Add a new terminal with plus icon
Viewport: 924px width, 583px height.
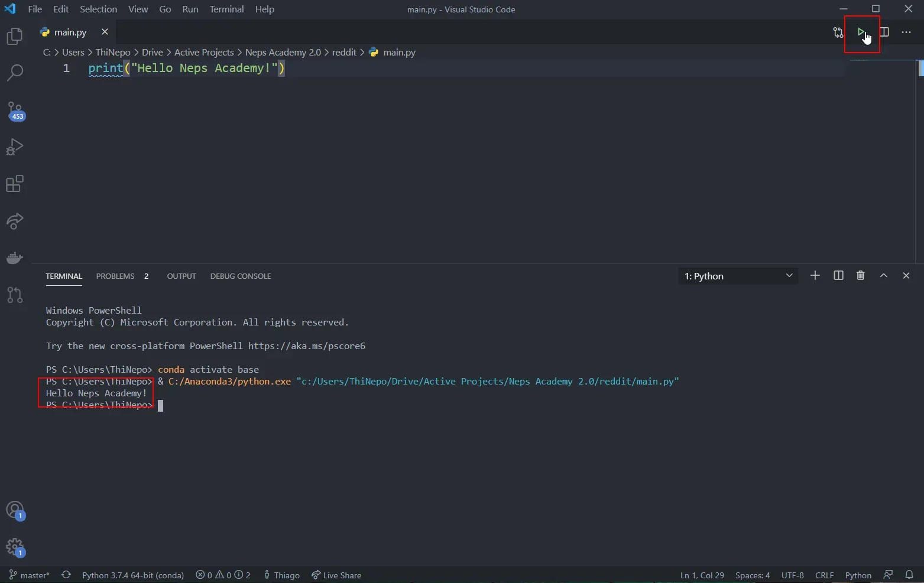pos(815,275)
